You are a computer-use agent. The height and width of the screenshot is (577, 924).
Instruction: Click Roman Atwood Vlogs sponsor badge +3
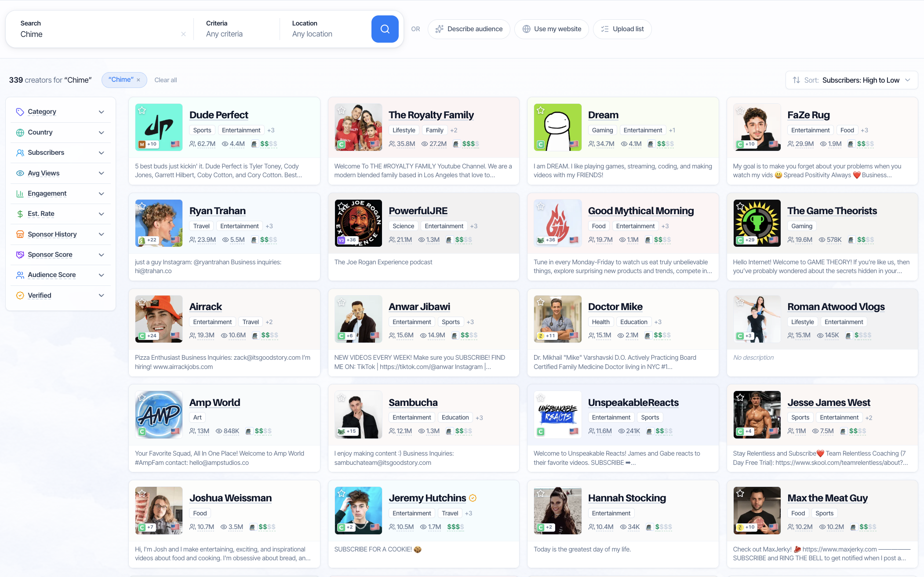pyautogui.click(x=746, y=336)
